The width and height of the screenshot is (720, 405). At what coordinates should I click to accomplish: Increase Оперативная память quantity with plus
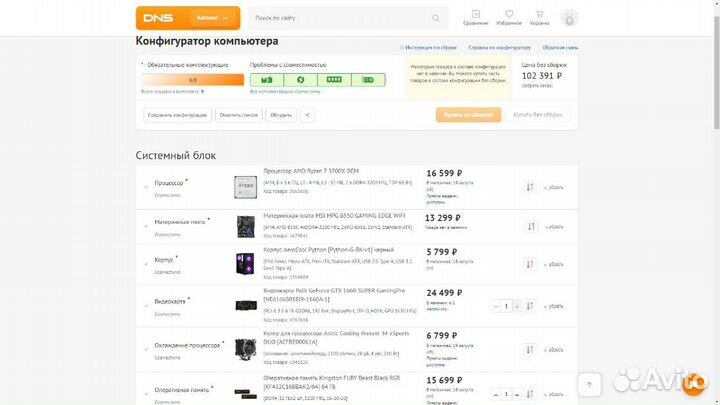point(517,394)
